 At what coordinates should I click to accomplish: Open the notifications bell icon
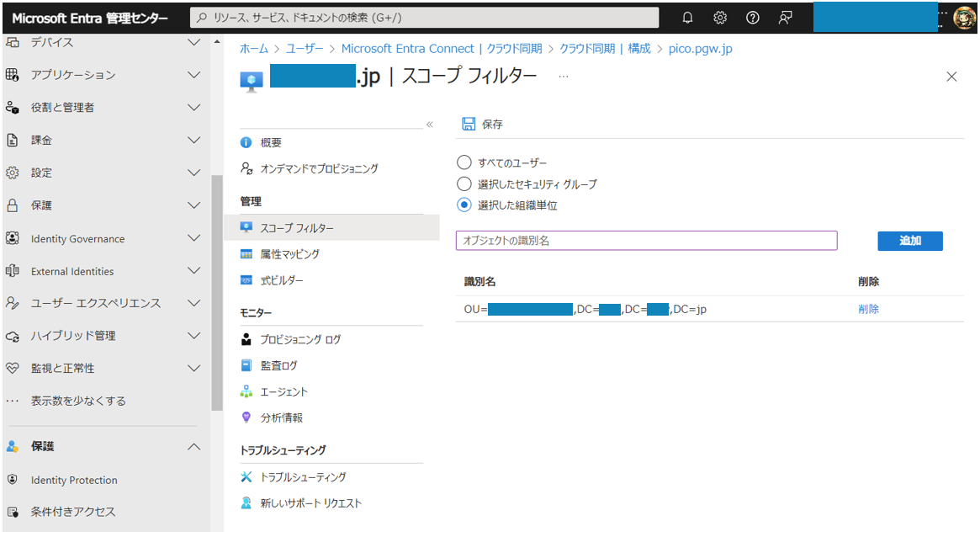[687, 18]
